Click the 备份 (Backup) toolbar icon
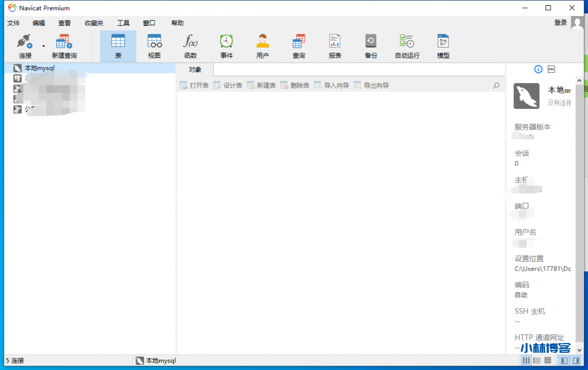Viewport: 588px width, 370px height. [x=371, y=46]
